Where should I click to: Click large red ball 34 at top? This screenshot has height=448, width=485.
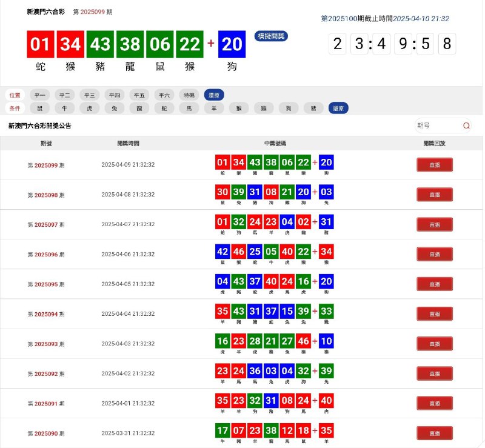pyautogui.click(x=70, y=44)
